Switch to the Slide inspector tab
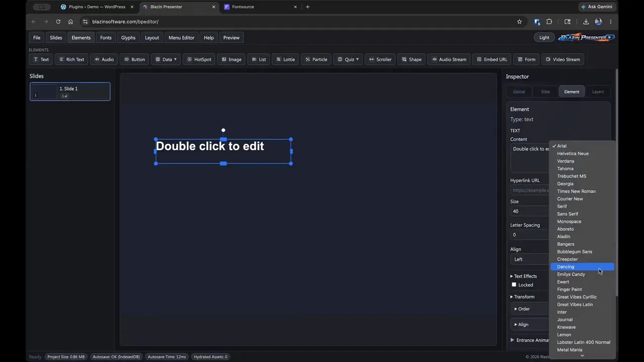The width and height of the screenshot is (644, 362). [545, 92]
